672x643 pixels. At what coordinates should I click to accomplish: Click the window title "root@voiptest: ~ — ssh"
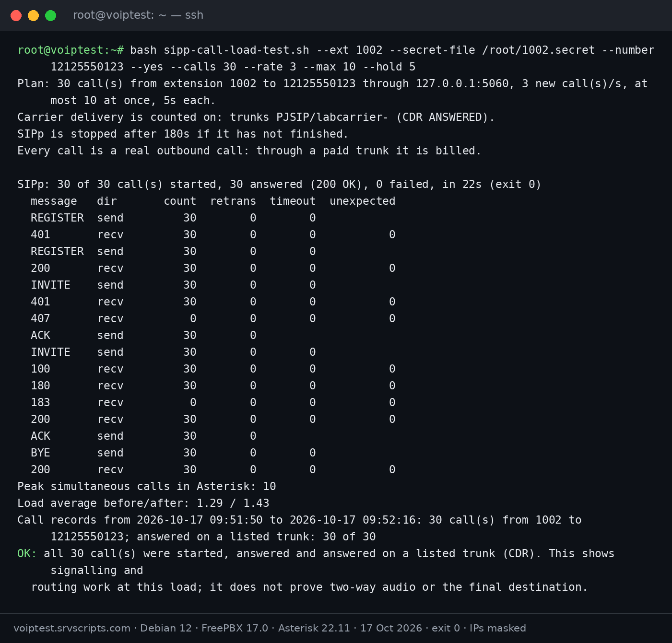tap(138, 15)
